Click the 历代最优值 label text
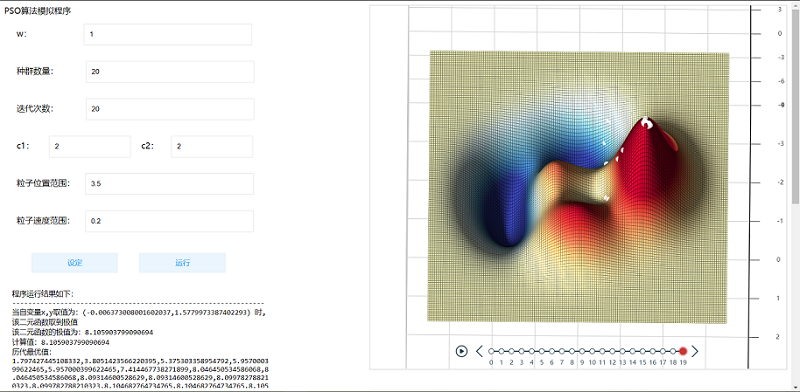800x392 pixels. (x=32, y=352)
